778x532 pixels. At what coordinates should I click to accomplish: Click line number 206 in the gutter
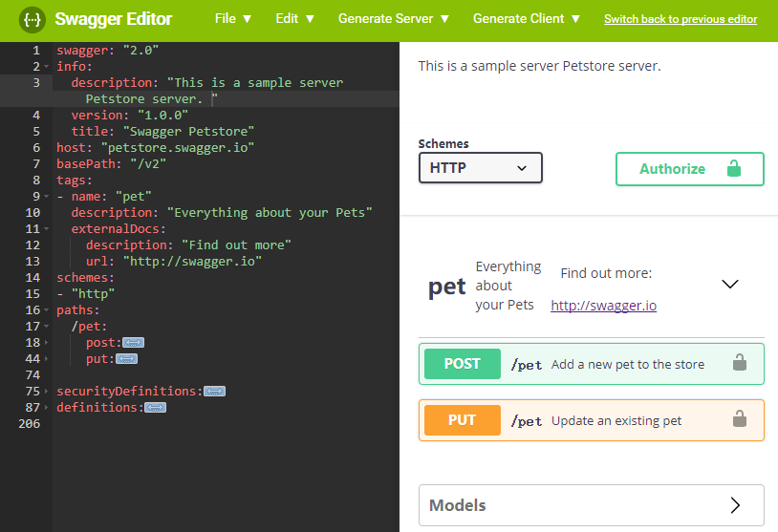pos(30,424)
